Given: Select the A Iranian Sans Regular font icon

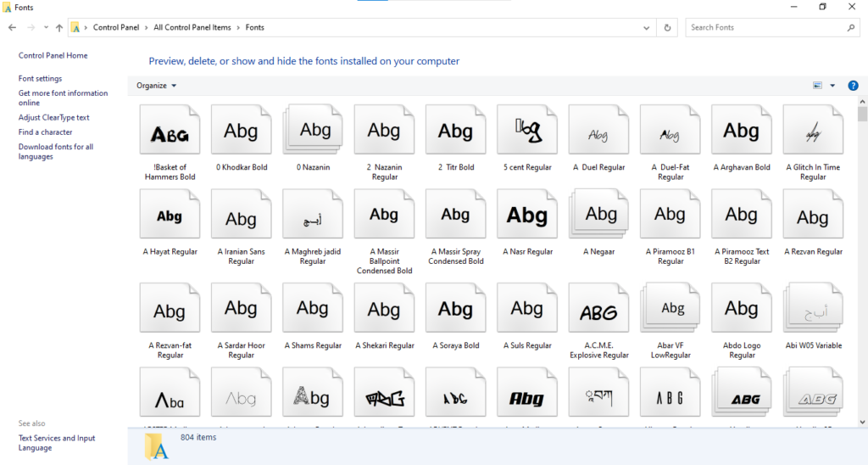Looking at the screenshot, I should pos(241,215).
